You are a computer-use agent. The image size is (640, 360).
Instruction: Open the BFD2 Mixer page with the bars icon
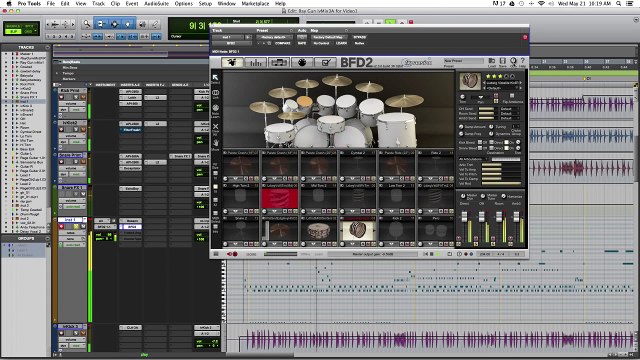click(x=256, y=62)
